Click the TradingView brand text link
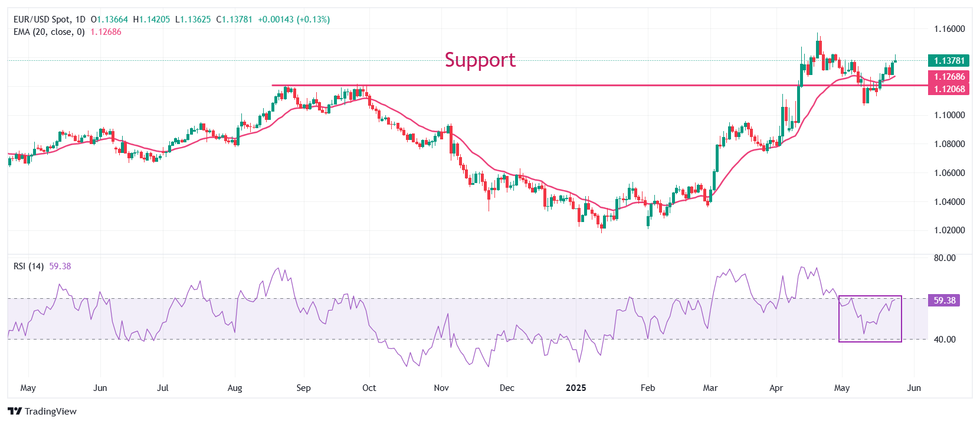This screenshot has height=424, width=980. 51,412
